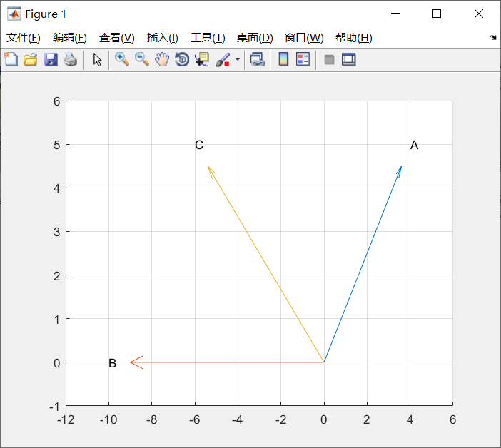Click the x-axis tick label -8
Image resolution: width=501 pixels, height=448 pixels.
pos(151,419)
